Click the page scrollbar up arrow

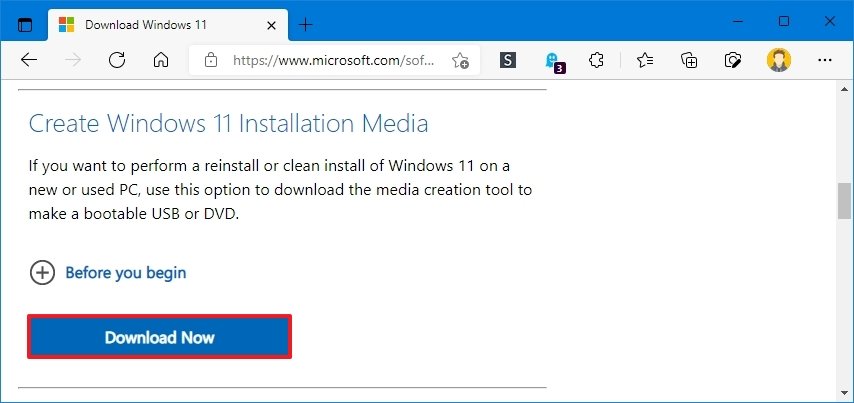tap(844, 89)
